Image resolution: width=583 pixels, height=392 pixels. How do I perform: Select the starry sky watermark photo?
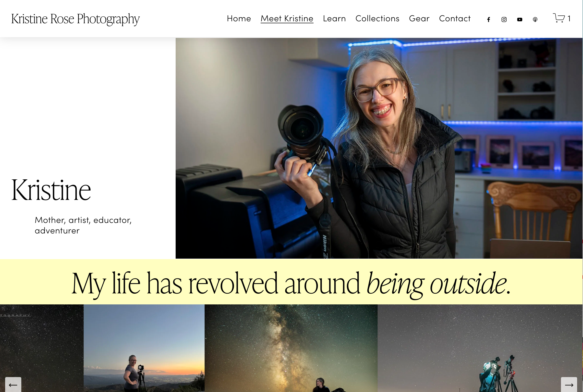point(42,348)
